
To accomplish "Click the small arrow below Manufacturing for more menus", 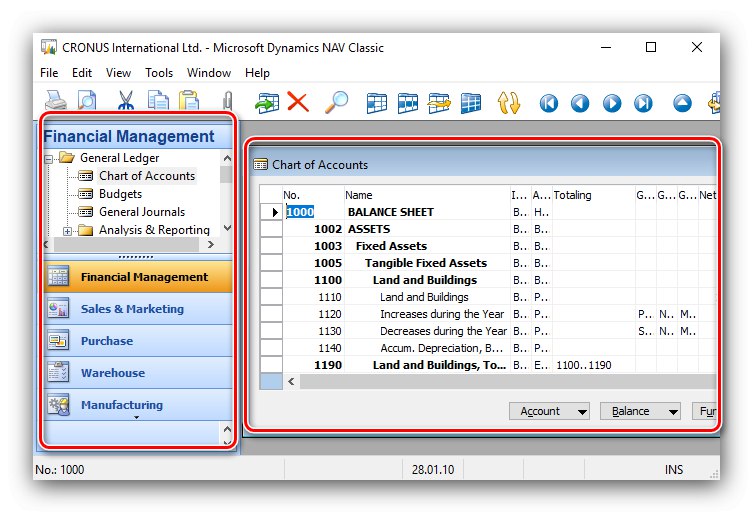I will pyautogui.click(x=136, y=417).
